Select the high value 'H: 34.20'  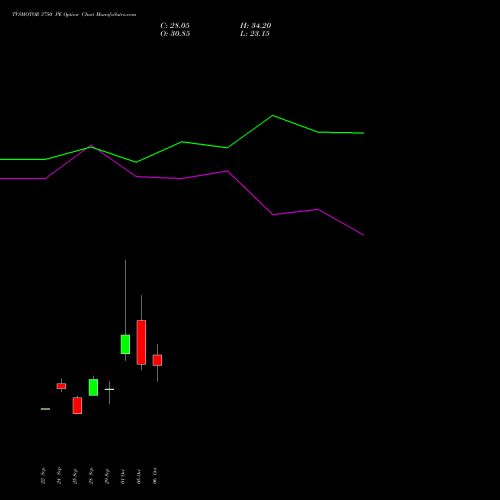(x=255, y=26)
